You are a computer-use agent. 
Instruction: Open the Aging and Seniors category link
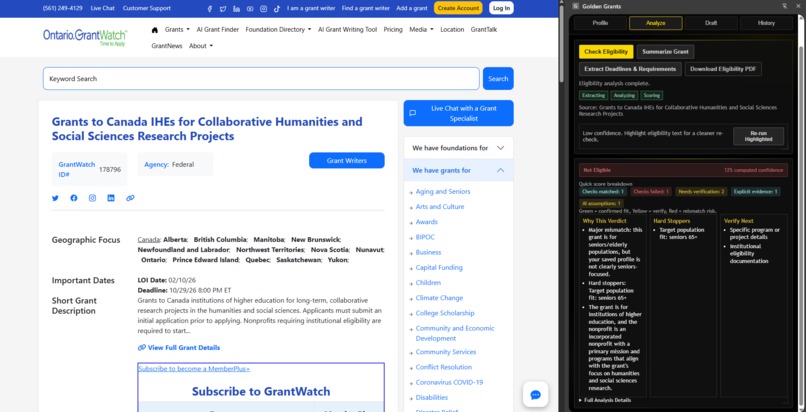coord(443,192)
